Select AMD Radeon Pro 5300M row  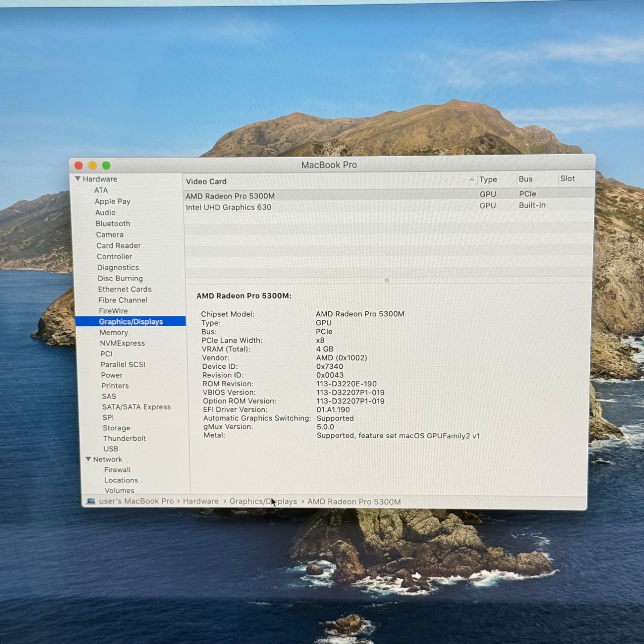click(230, 196)
